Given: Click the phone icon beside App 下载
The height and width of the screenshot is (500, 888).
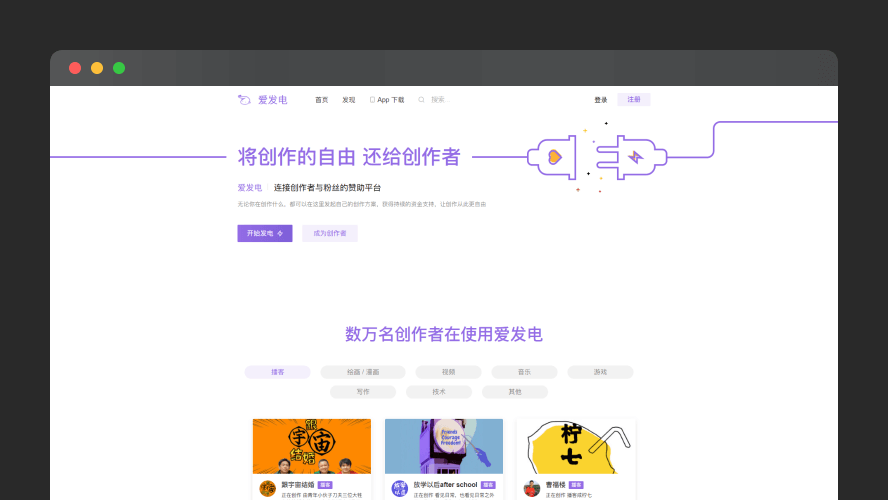Looking at the screenshot, I should [372, 100].
